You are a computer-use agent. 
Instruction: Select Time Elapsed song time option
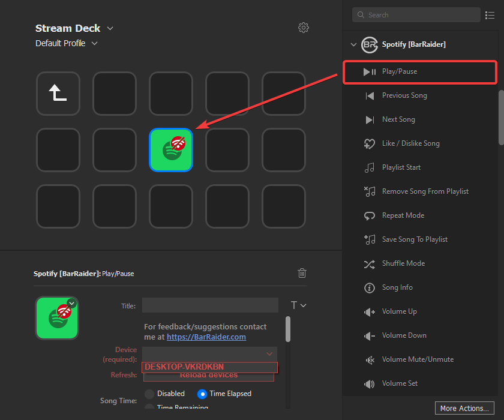202,394
